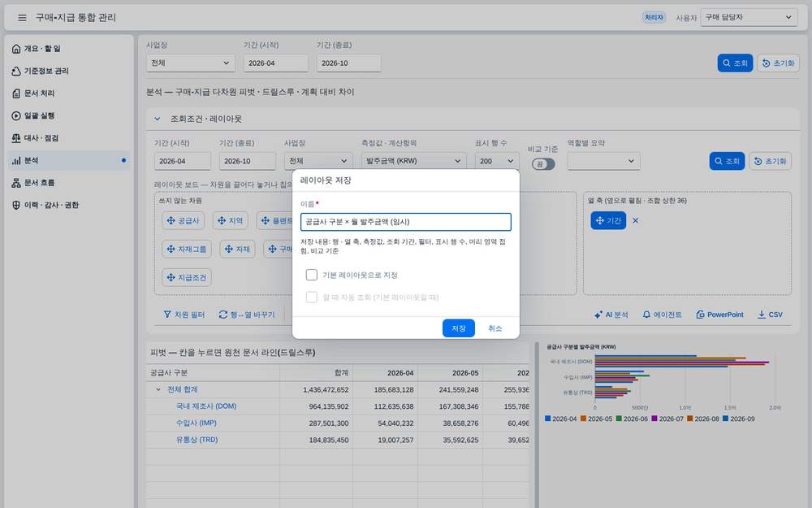Viewport: 812px width, 508px height.
Task: Click 수입사 (IMP) row link
Action: 196,423
